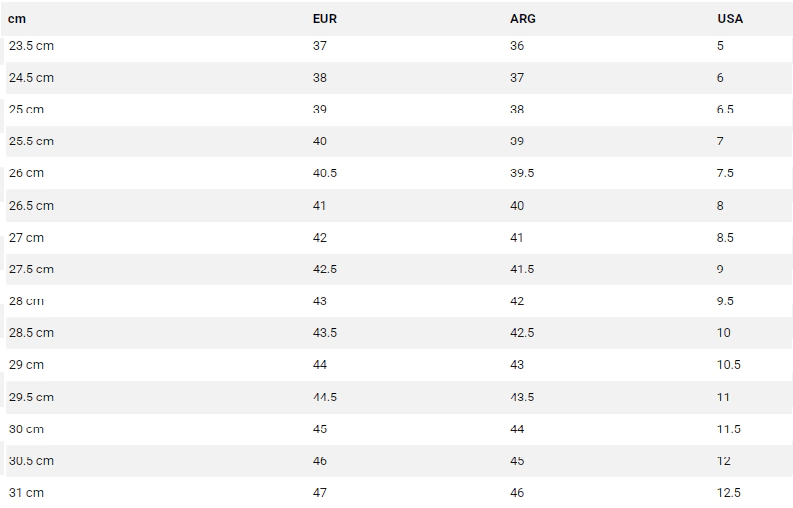Image resolution: width=793 pixels, height=508 pixels.
Task: Click the ARG column header
Action: (x=522, y=19)
